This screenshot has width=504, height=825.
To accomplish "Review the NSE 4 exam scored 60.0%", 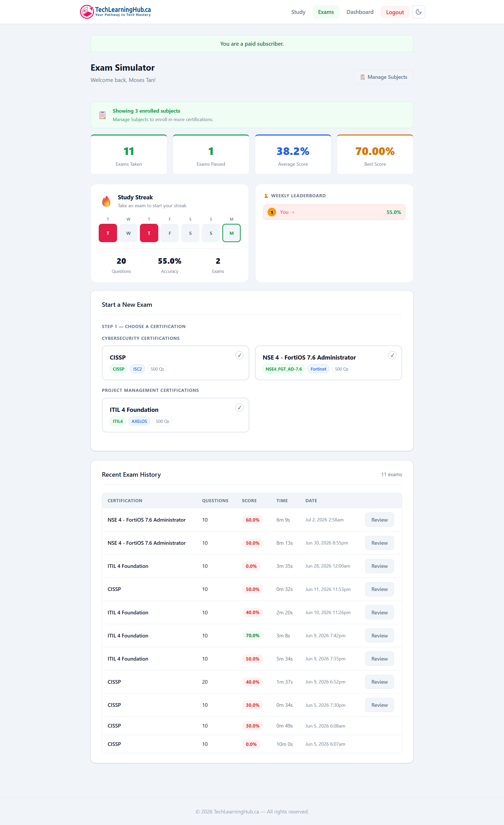I will point(380,520).
